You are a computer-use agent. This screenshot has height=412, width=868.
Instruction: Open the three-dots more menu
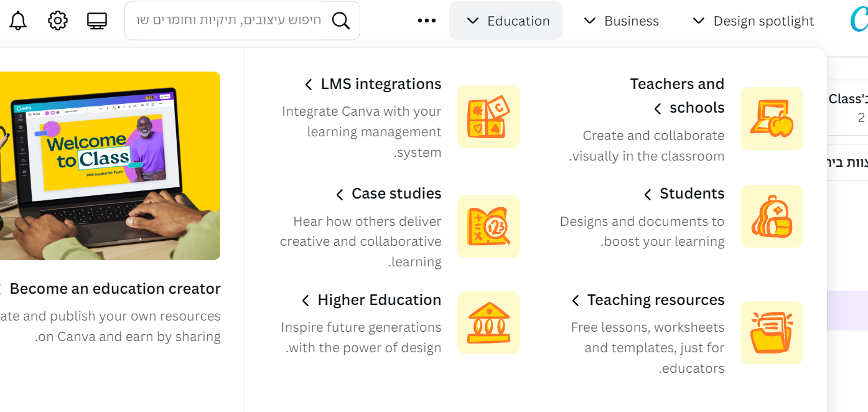coord(427,21)
